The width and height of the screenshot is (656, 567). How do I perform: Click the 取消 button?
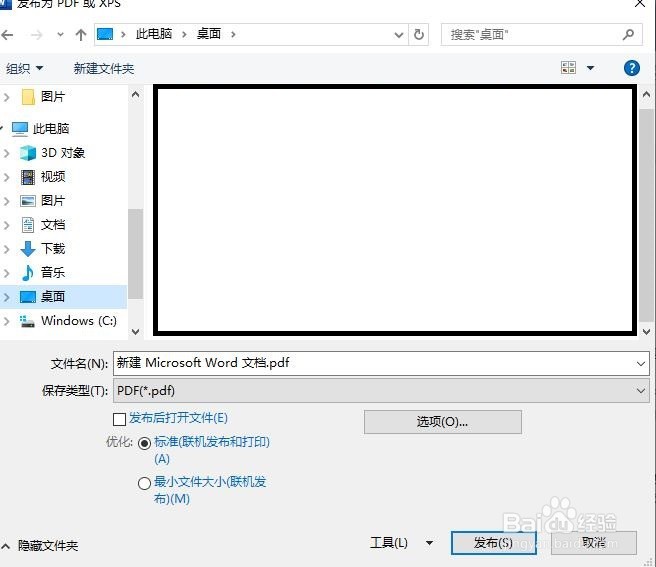(x=594, y=543)
